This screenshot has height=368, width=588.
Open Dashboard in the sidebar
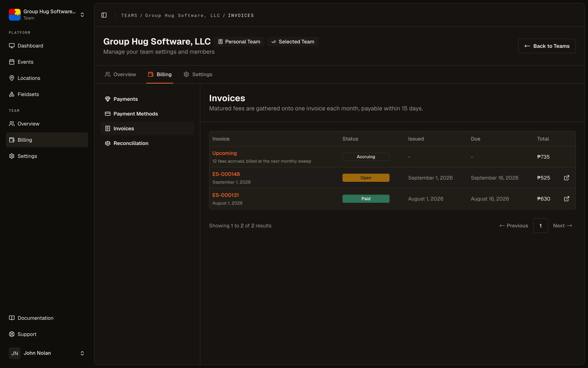(47, 46)
